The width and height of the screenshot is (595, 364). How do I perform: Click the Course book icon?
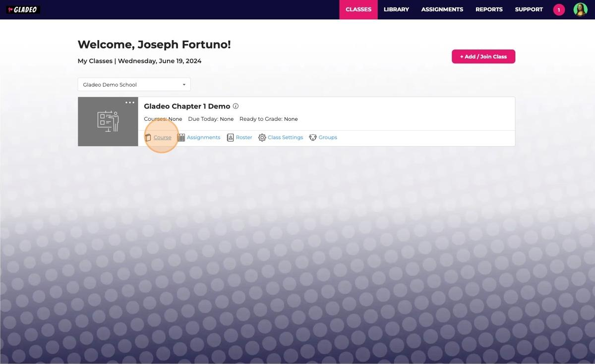148,137
